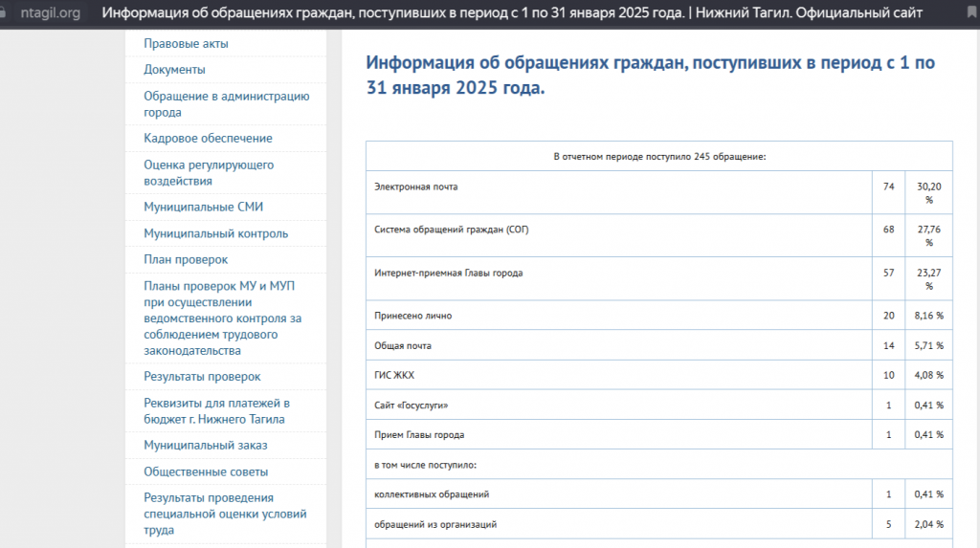980x548 pixels.
Task: Open Результаты проверок sidebar link
Action: [x=202, y=377]
